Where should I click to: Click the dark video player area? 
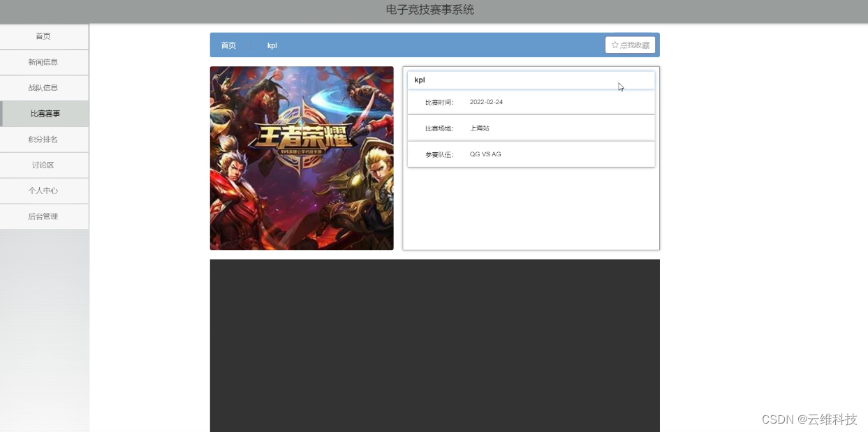(x=434, y=345)
